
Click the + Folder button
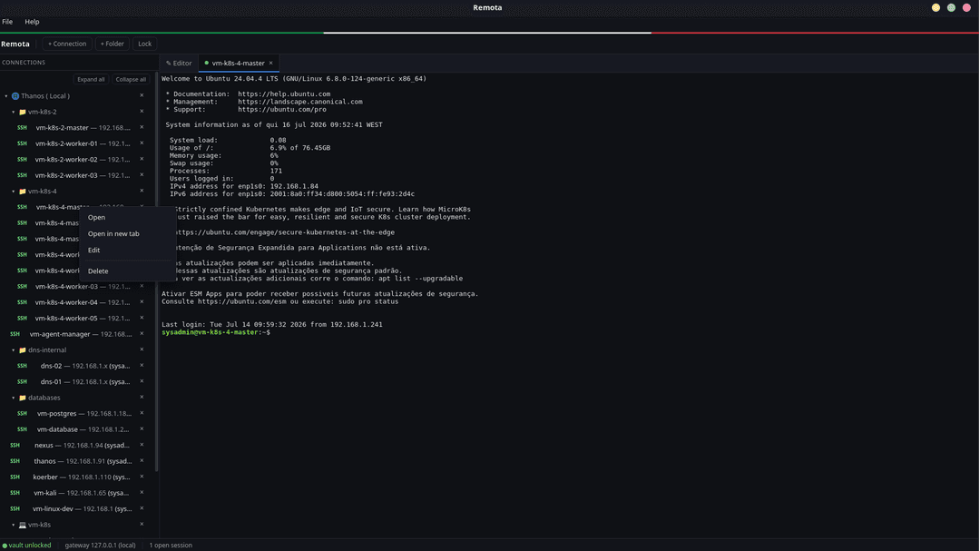click(113, 44)
